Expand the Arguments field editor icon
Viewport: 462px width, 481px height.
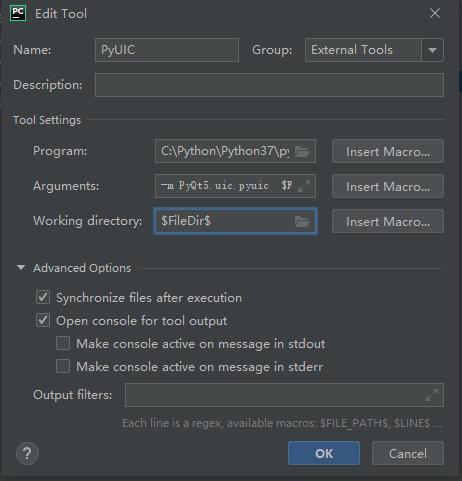click(x=304, y=186)
